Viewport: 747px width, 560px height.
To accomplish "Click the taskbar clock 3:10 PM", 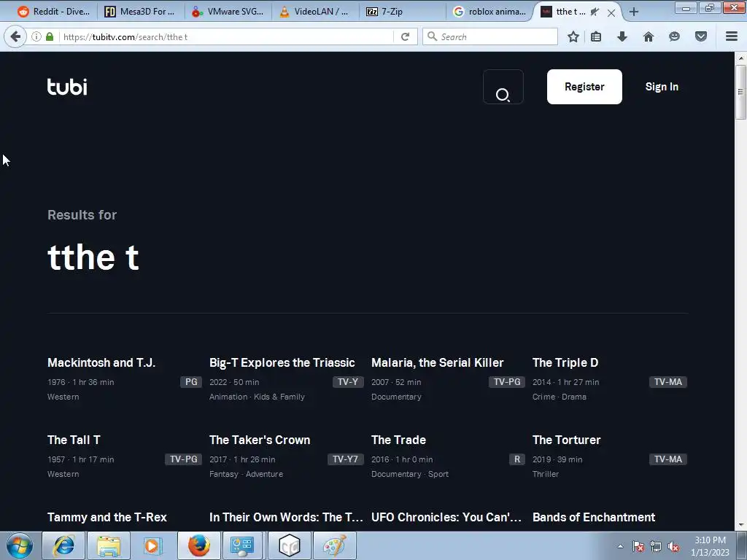I will [x=710, y=540].
